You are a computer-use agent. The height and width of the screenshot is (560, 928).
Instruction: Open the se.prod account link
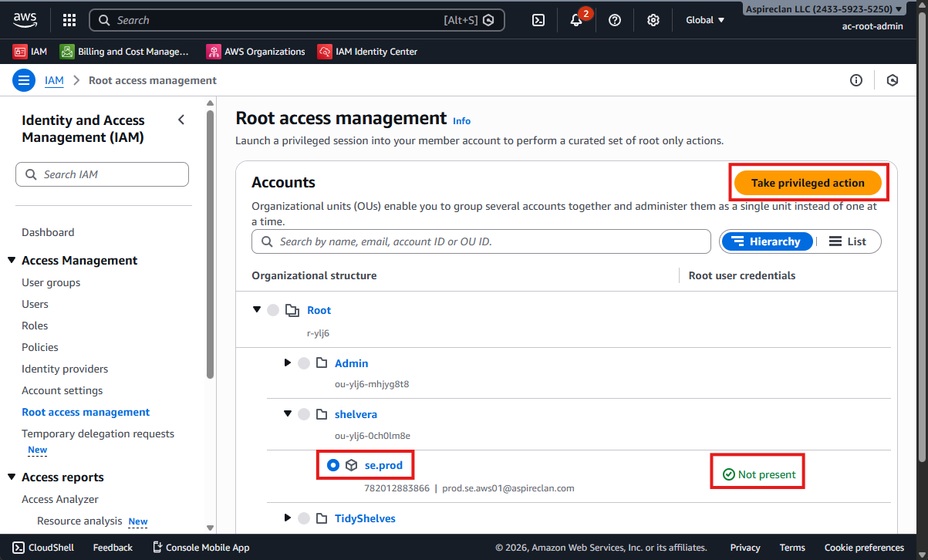click(383, 465)
